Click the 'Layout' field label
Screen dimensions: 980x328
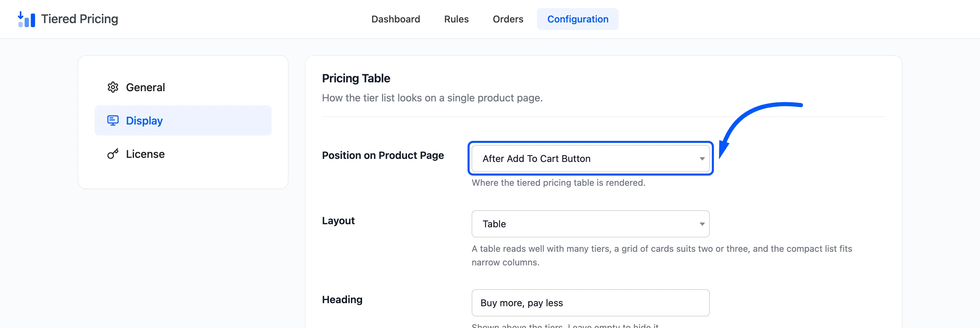point(338,221)
